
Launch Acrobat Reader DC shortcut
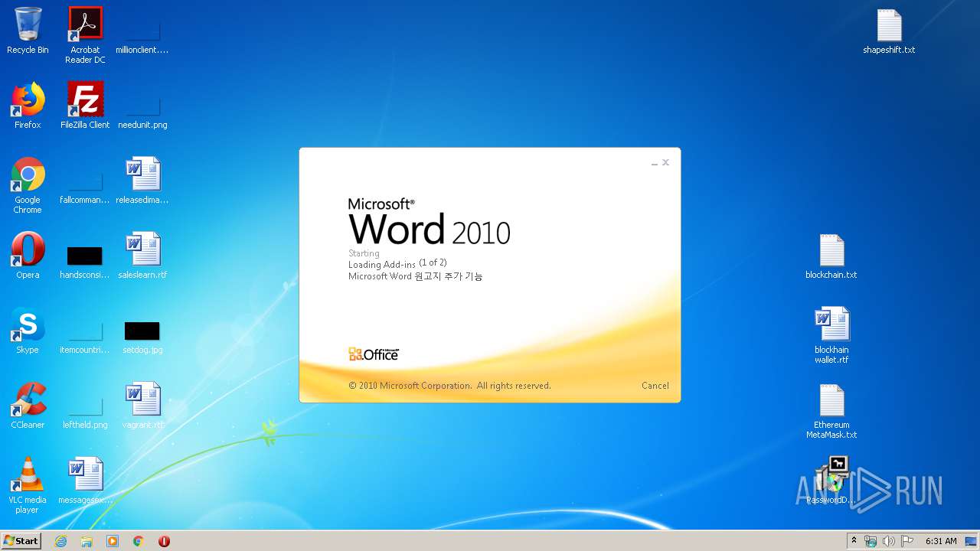[85, 35]
